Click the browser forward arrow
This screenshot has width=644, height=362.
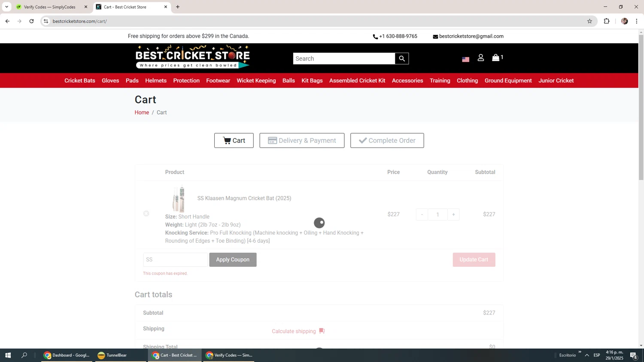19,21
